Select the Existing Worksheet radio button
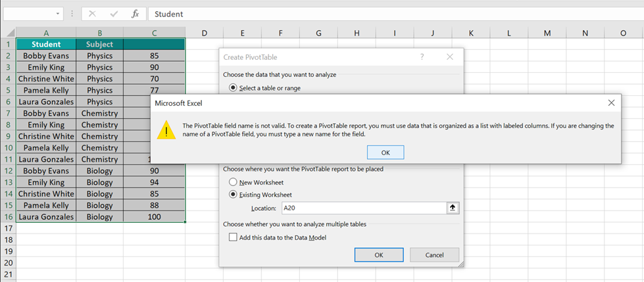This screenshot has width=644, height=282. pyautogui.click(x=234, y=195)
